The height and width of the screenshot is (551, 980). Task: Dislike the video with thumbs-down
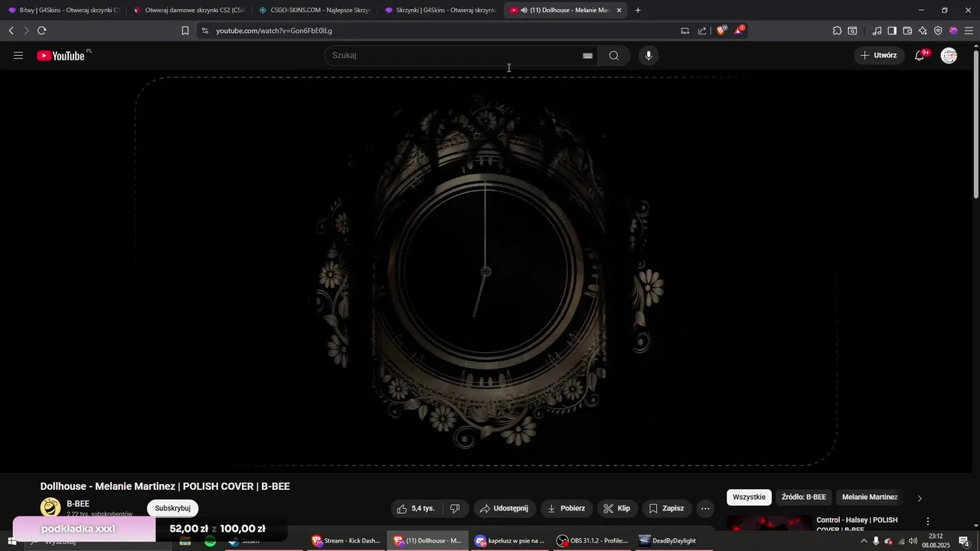tap(455, 508)
